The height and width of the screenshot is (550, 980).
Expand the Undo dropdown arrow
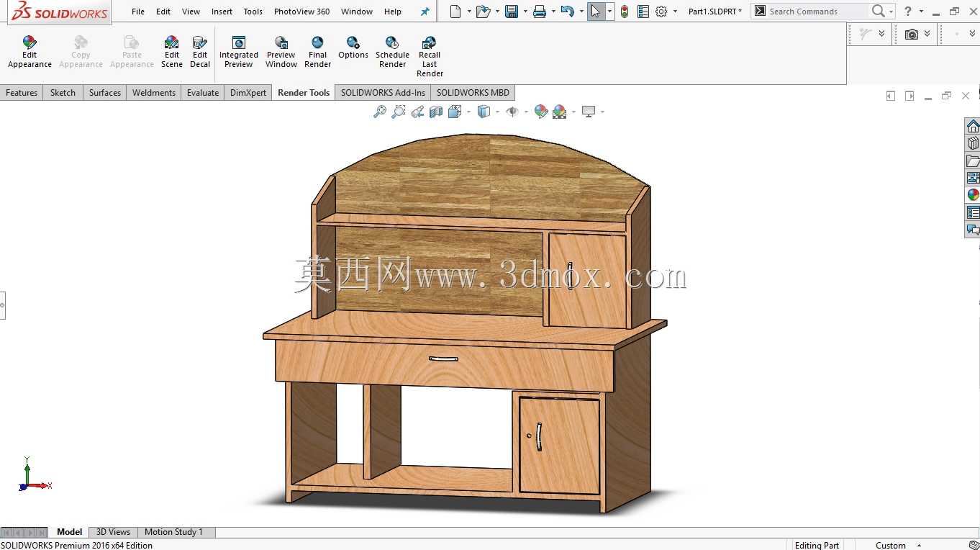click(x=581, y=12)
